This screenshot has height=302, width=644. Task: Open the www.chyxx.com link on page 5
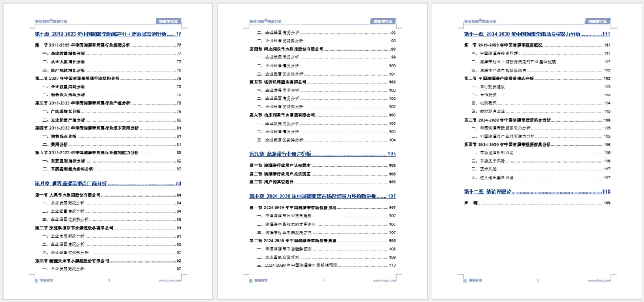(599, 281)
